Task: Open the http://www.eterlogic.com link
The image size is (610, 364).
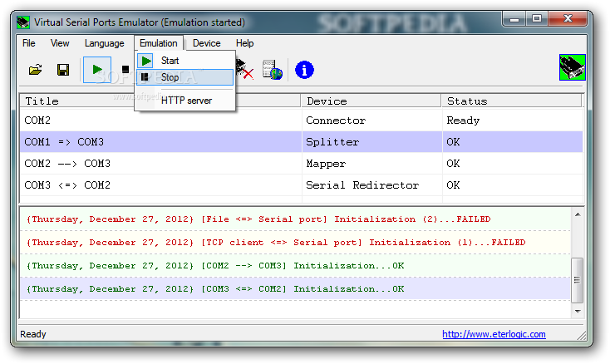Action: (x=494, y=334)
